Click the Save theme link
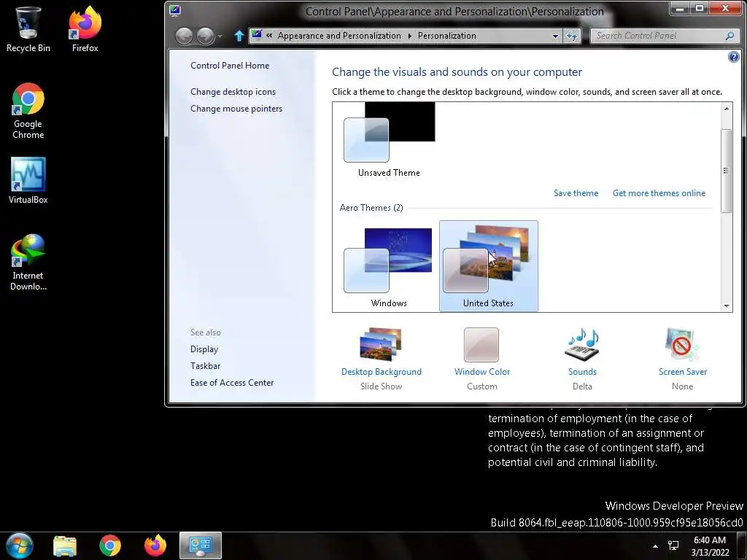 coord(576,192)
